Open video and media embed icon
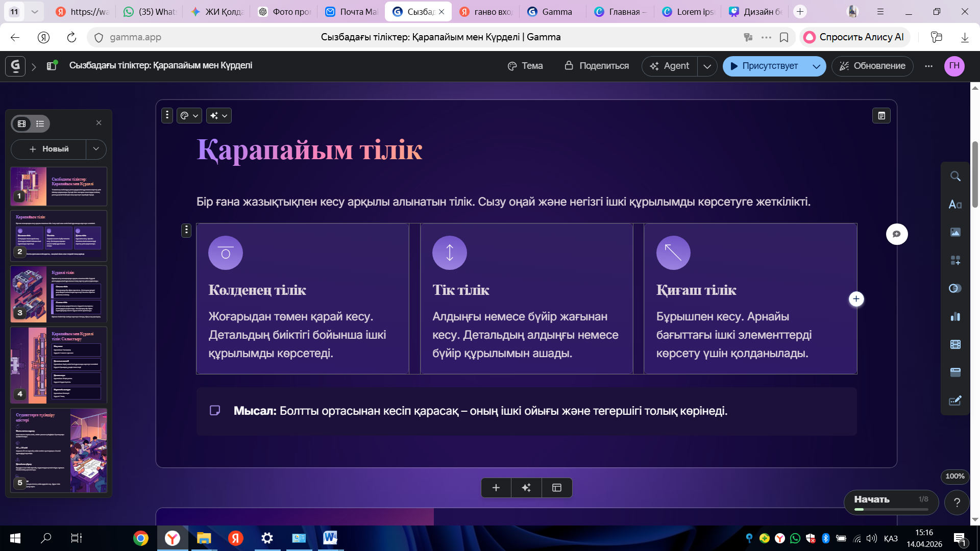Viewport: 980px width, 551px height. 955,345
